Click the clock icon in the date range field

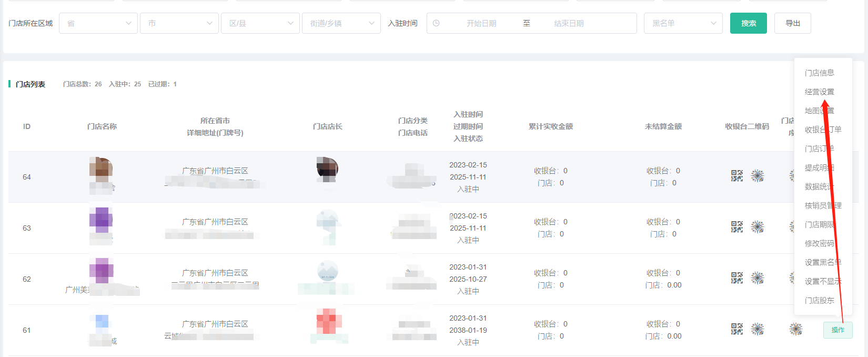(x=436, y=23)
